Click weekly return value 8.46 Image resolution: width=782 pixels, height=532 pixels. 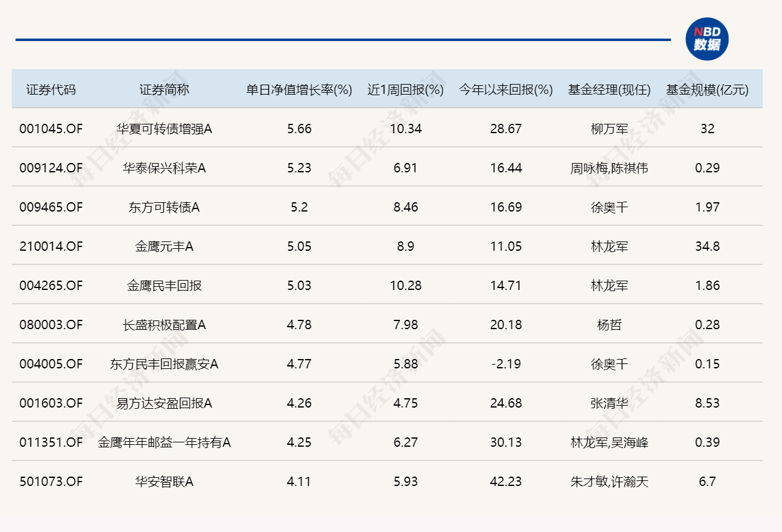pyautogui.click(x=406, y=207)
